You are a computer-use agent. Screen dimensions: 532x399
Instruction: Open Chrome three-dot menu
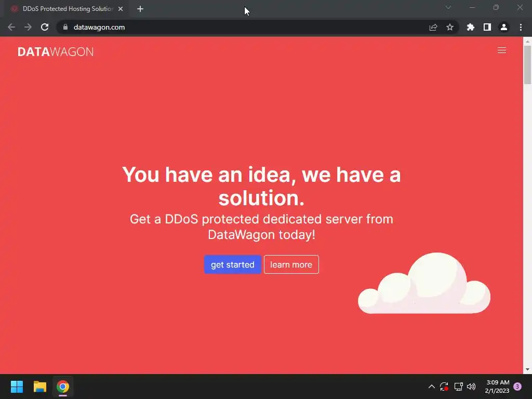click(x=521, y=27)
